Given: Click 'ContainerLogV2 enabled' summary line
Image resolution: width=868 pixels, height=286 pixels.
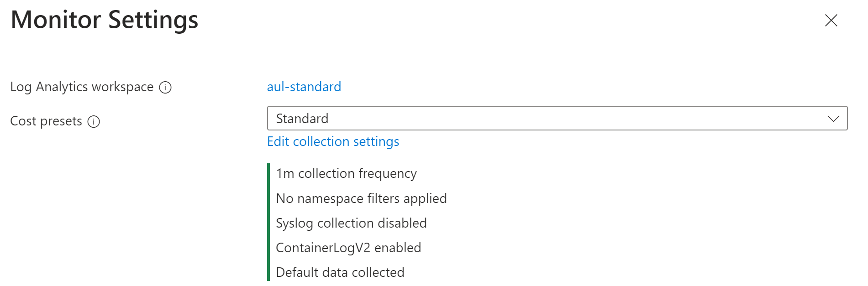Looking at the screenshot, I should point(348,248).
